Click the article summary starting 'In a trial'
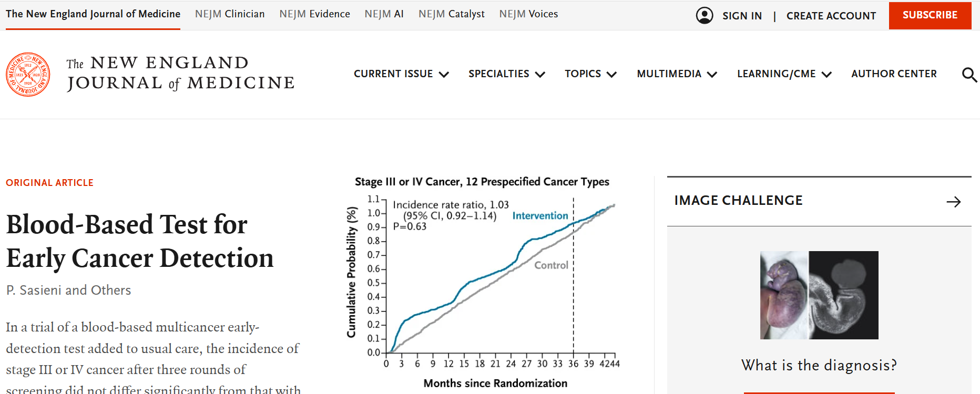Screen dimensions: 980x394 (x=153, y=358)
